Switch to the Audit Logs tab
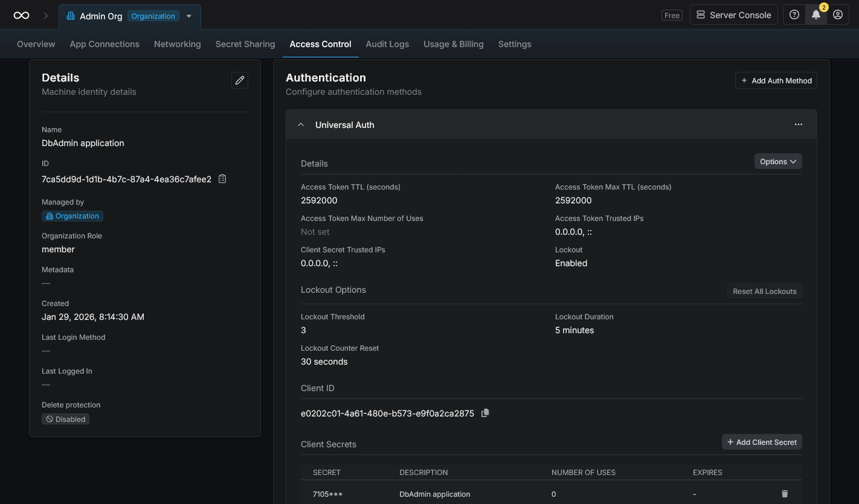The height and width of the screenshot is (504, 859). click(x=387, y=43)
